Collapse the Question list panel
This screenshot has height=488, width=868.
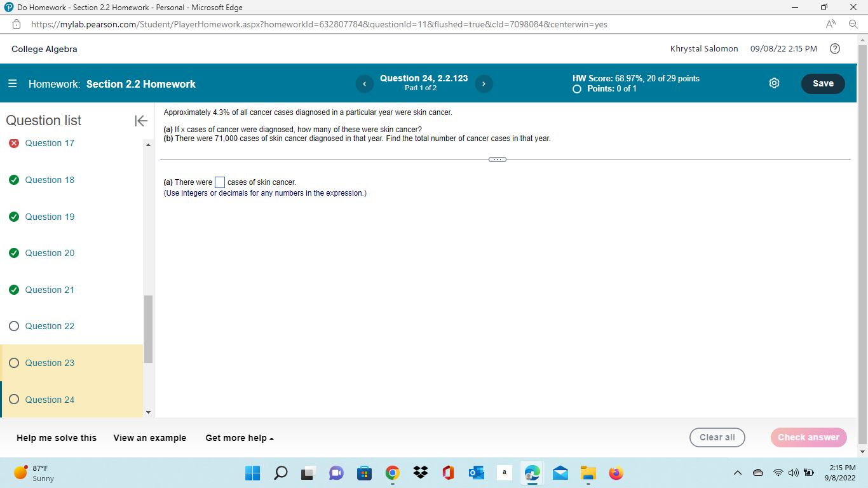click(140, 121)
